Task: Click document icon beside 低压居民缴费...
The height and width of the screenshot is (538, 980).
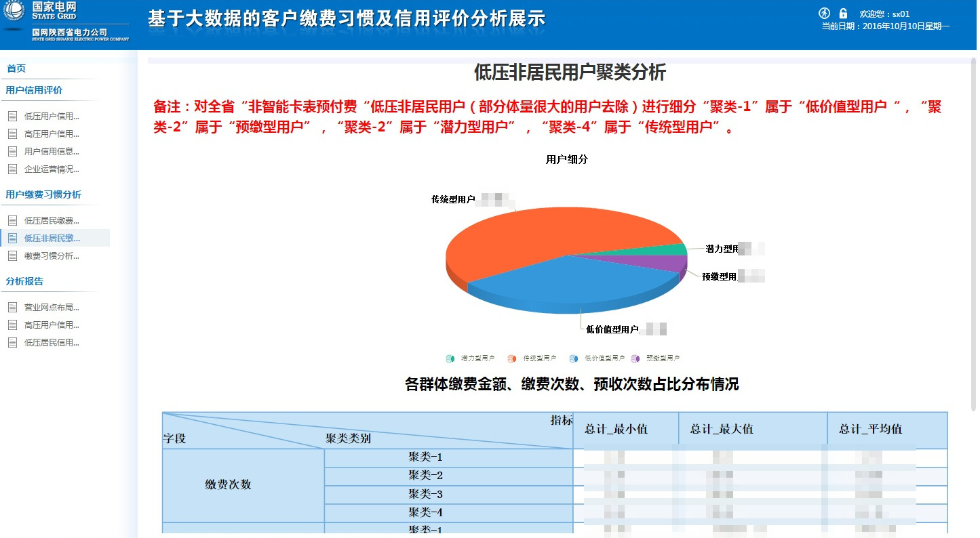Action: (x=12, y=220)
